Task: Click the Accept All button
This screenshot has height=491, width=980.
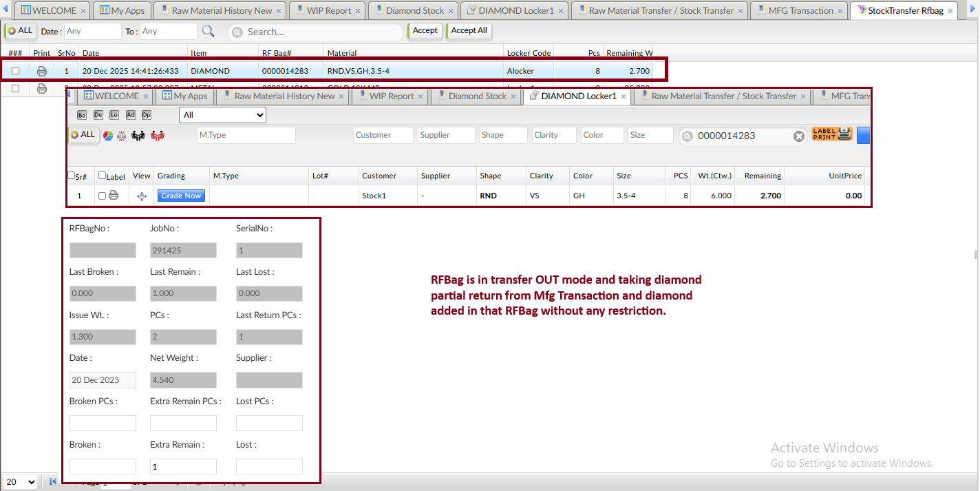Action: point(469,30)
